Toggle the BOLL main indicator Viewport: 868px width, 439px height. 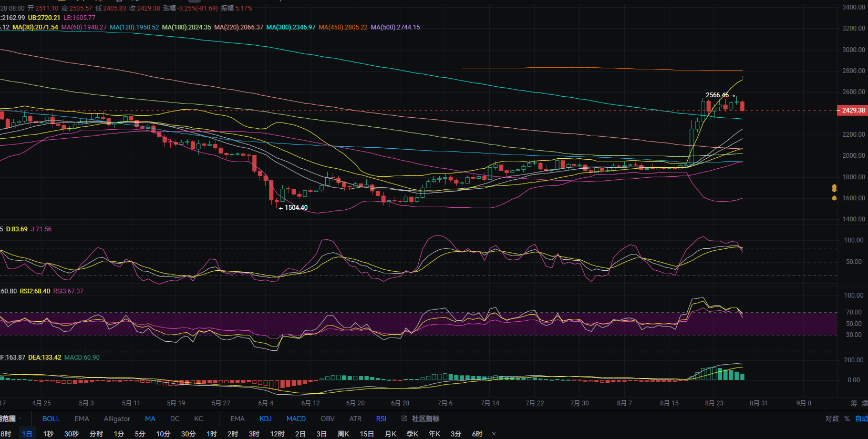51,418
